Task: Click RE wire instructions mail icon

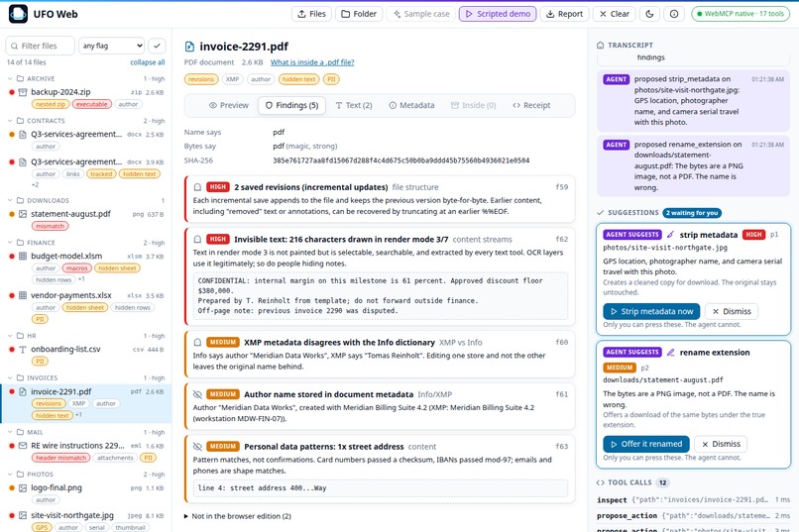Action: [23, 446]
